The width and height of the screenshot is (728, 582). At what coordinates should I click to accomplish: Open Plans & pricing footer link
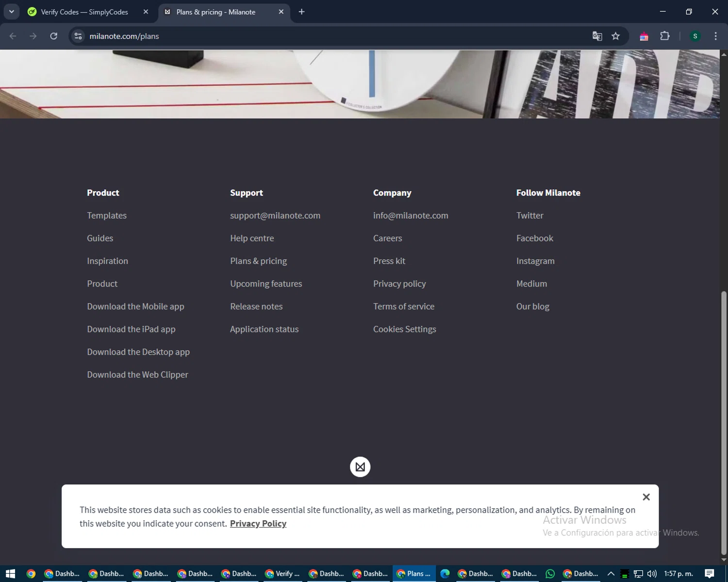tap(259, 261)
